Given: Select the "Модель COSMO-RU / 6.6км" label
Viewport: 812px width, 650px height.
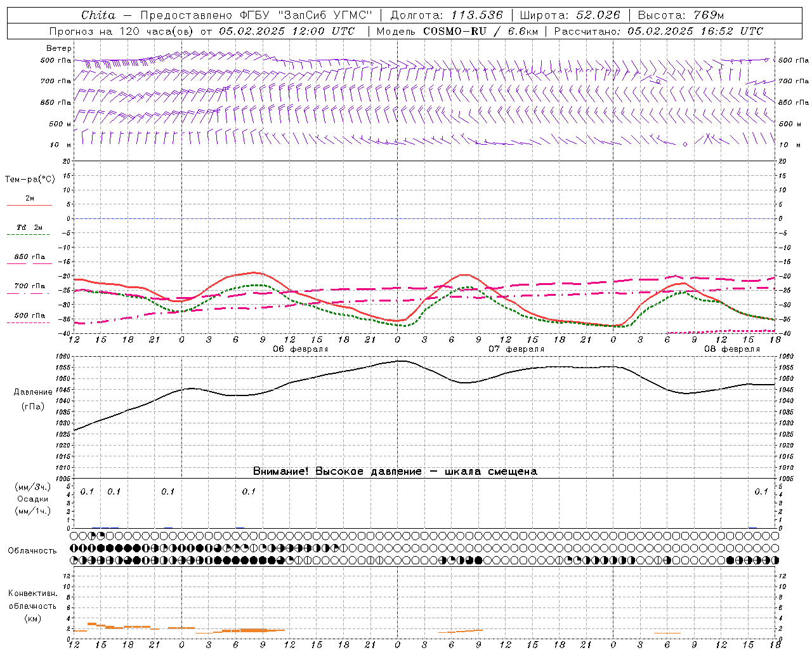Looking at the screenshot, I should (x=457, y=31).
